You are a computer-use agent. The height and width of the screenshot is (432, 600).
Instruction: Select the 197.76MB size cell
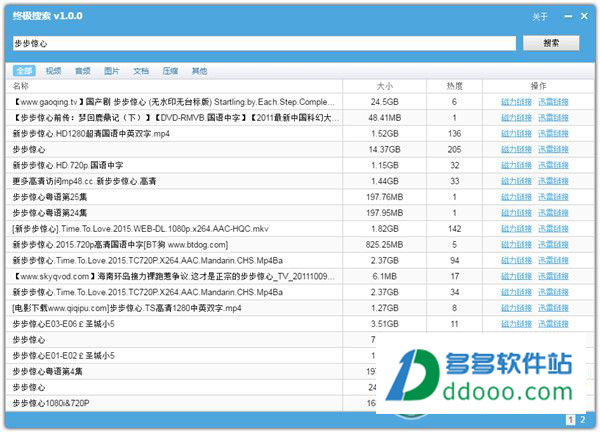coord(385,197)
